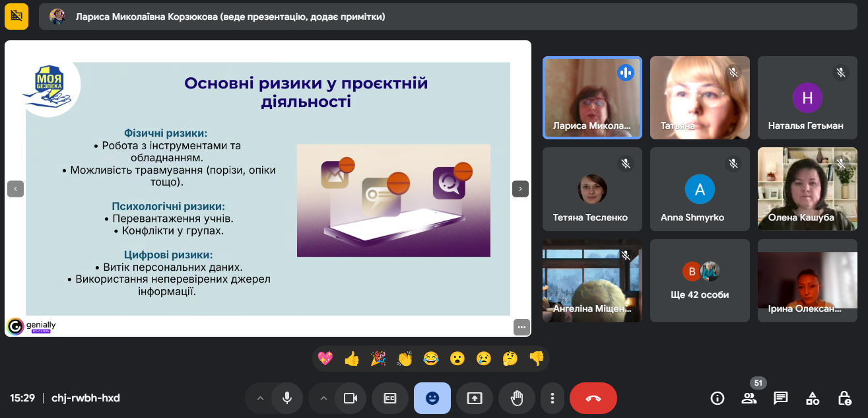The height and width of the screenshot is (418, 868).
Task: Click muted mic icon on Наталья Гетьман tile
Action: tap(840, 72)
